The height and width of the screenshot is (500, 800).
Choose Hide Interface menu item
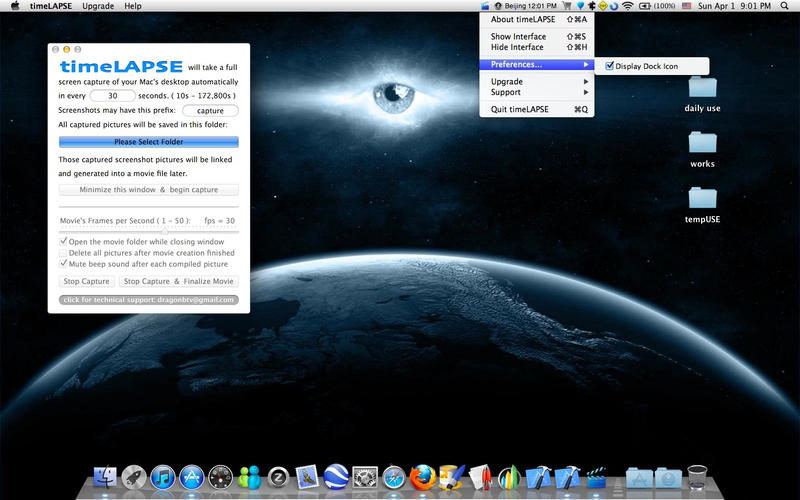(537, 47)
